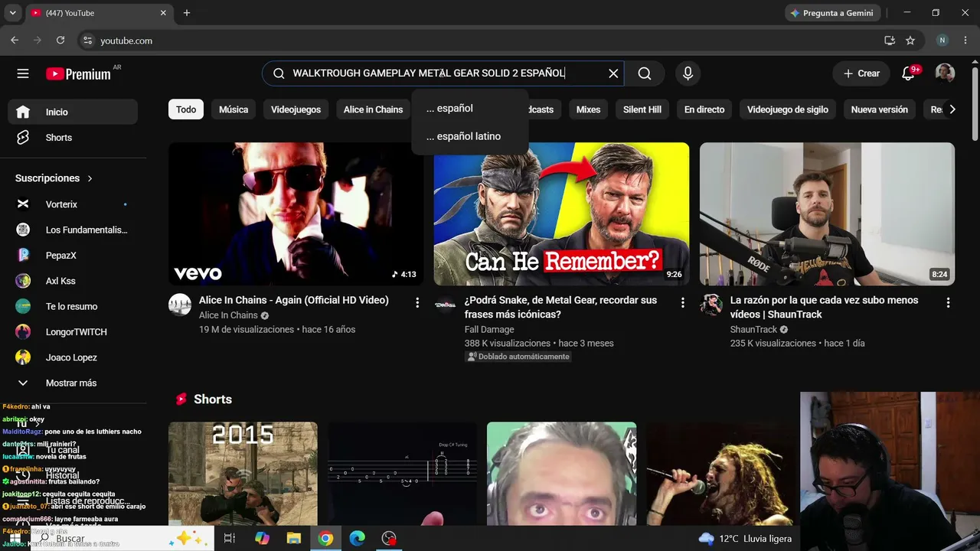The image size is (980, 551).
Task: Open the 2015 Metal Gear short
Action: point(243,473)
